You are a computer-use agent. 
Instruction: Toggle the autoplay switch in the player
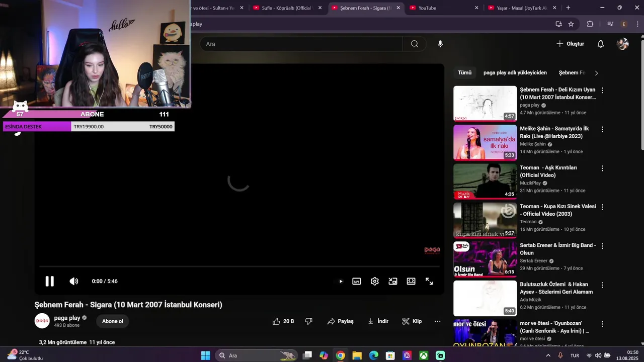pyautogui.click(x=340, y=281)
